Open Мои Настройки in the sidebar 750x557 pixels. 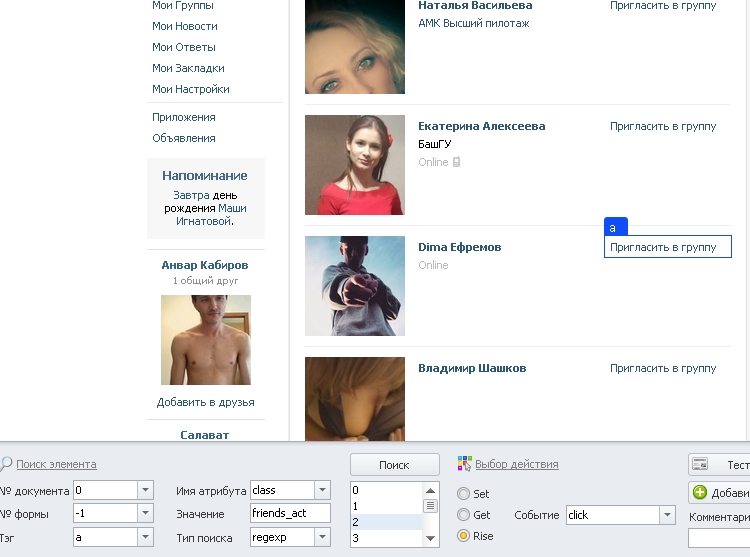[x=191, y=89]
